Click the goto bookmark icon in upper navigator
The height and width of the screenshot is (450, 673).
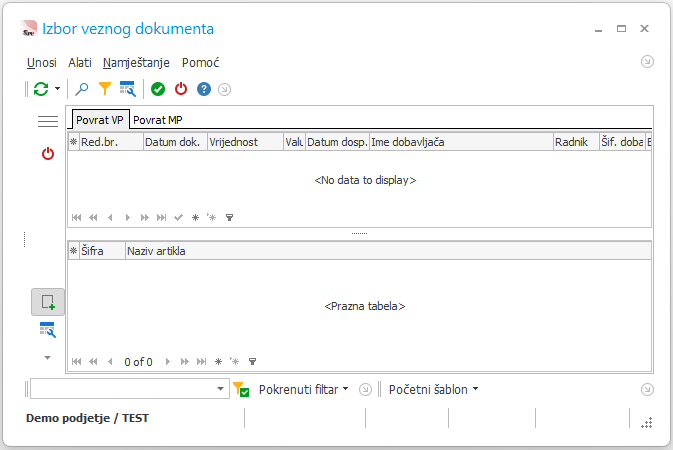pos(212,217)
